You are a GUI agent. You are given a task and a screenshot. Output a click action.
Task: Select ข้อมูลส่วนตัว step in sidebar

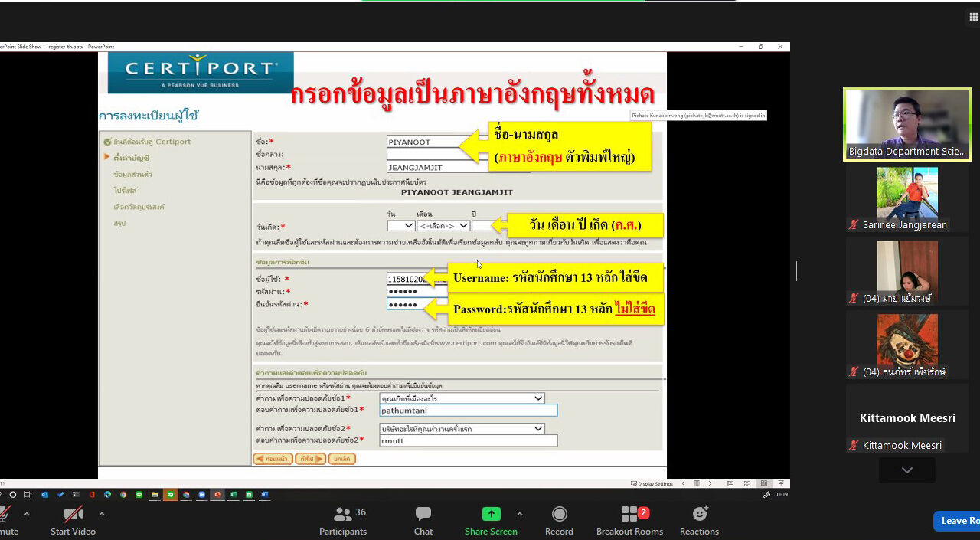coord(132,175)
